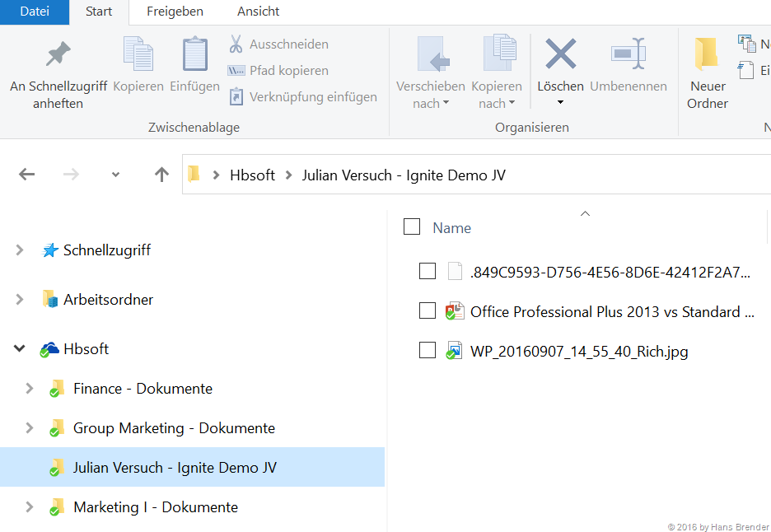The image size is (771, 532).
Task: Collapse the Hbsoft tree node
Action: click(x=20, y=349)
